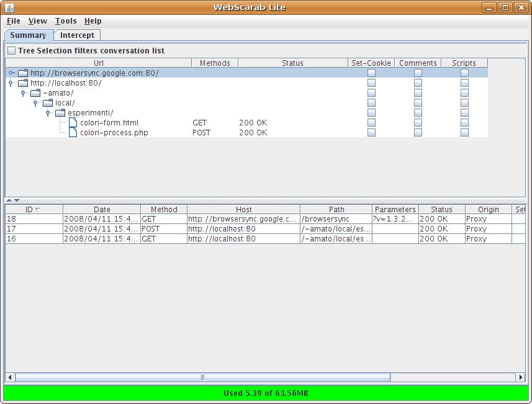The width and height of the screenshot is (532, 404).
Task: Switch to the Summary tab
Action: (x=29, y=35)
